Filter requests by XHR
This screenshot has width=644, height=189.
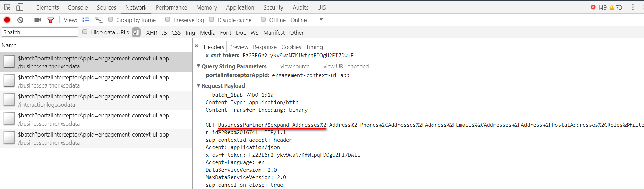pos(152,33)
